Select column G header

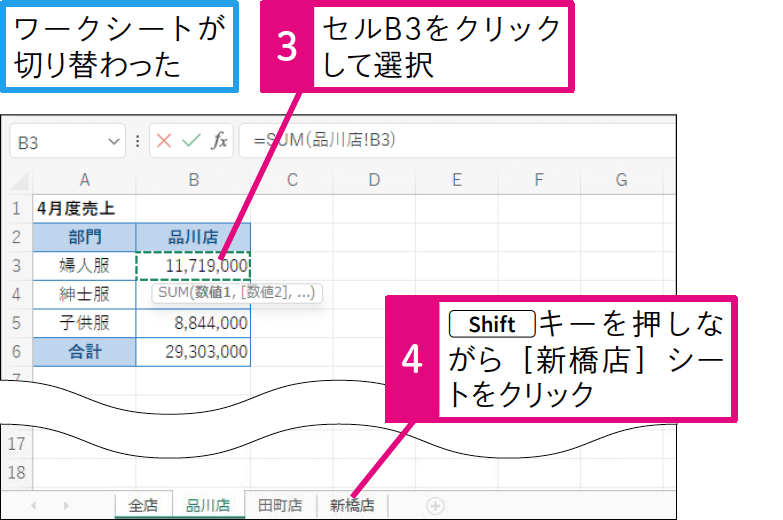(x=621, y=180)
